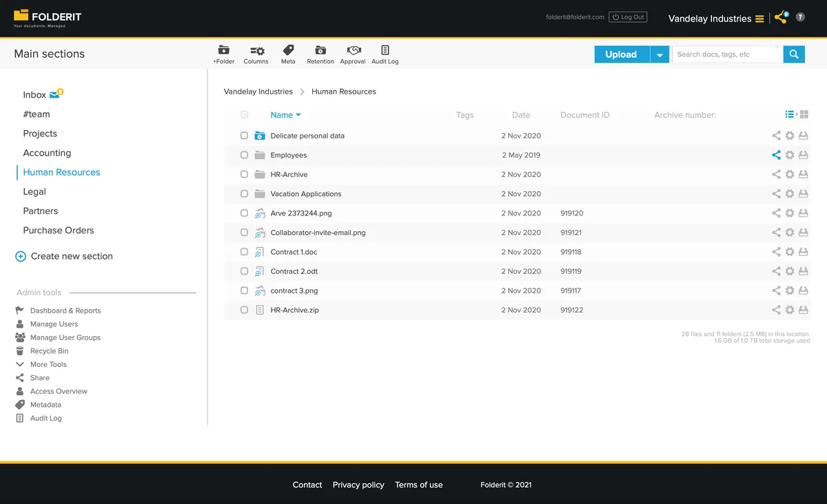Share the Contract 1.doc file
This screenshot has width=827, height=504.
point(776,252)
